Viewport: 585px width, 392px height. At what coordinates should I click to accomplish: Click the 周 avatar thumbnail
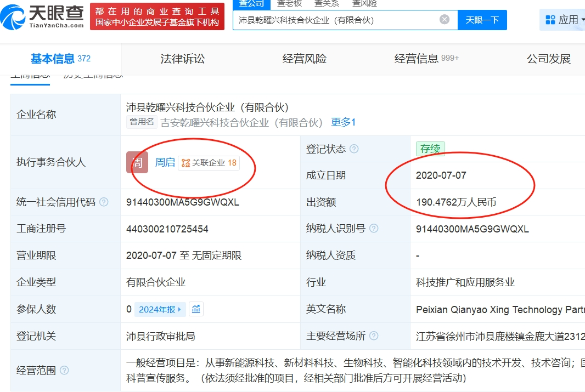coord(137,162)
